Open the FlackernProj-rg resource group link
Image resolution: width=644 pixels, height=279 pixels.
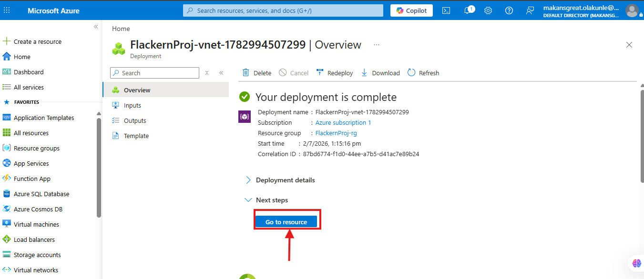336,133
